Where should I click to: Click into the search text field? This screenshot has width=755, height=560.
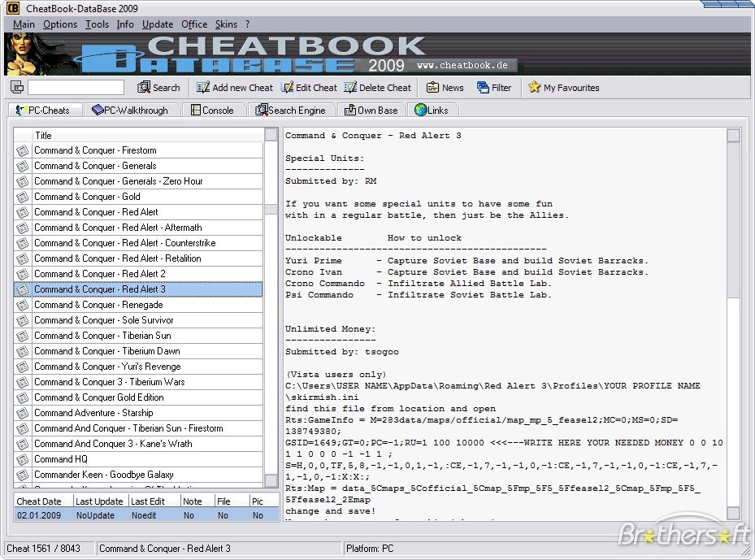[76, 87]
